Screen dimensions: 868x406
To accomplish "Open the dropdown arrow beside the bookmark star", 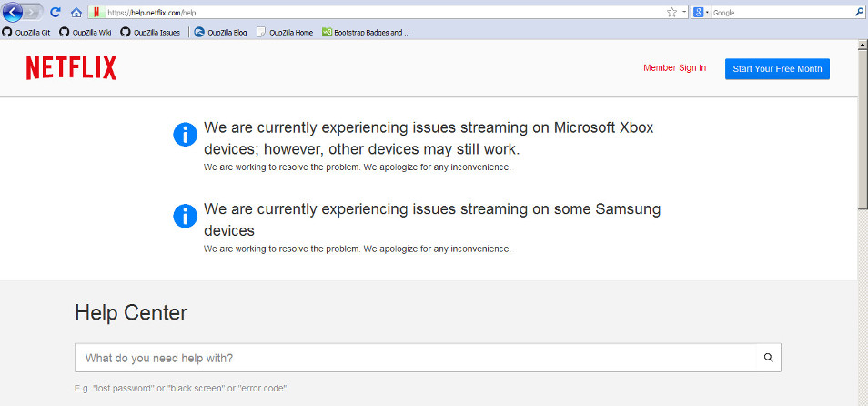I will pos(683,13).
